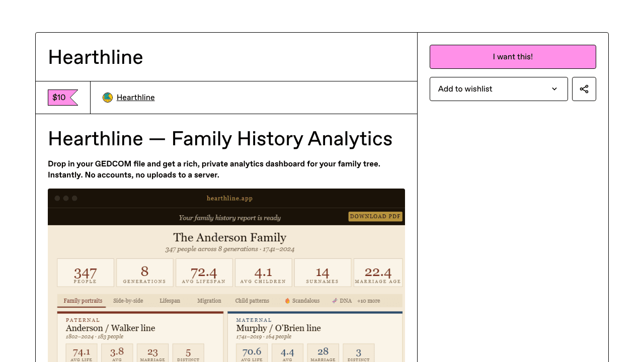Screen dimensions: 644x362
Task: Click the Download PDF button in preview
Action: tap(375, 217)
